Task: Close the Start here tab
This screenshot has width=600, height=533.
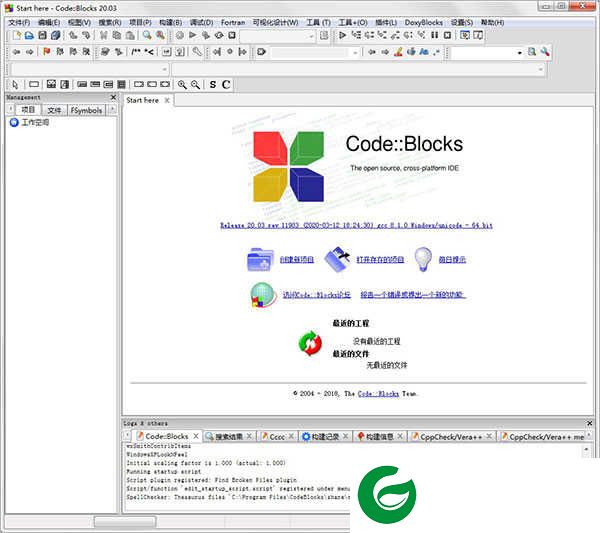Action: (x=167, y=100)
